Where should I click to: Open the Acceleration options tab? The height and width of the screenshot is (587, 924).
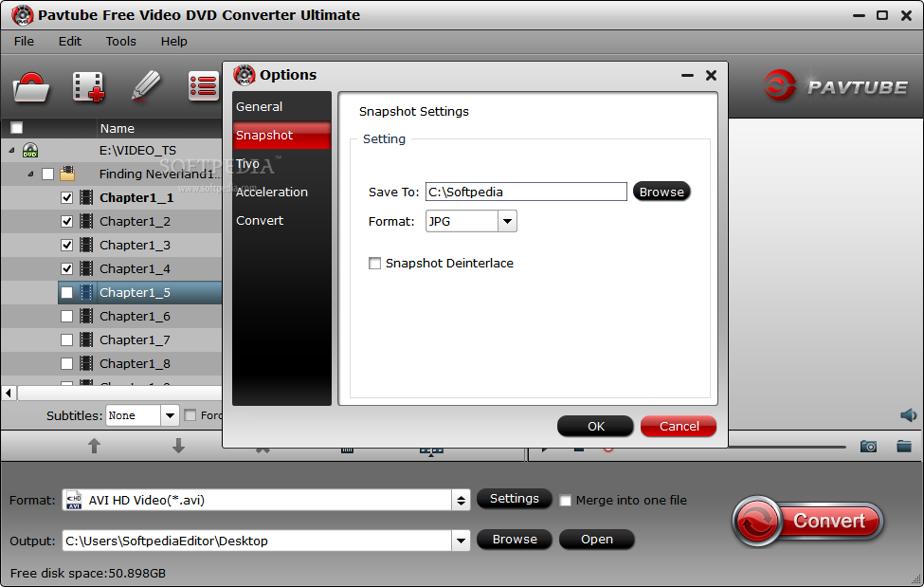(x=281, y=192)
